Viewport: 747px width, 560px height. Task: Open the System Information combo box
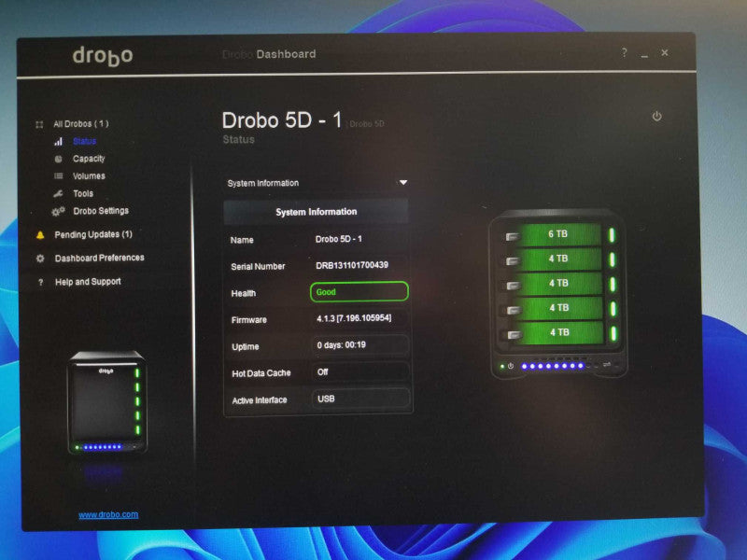tap(317, 183)
